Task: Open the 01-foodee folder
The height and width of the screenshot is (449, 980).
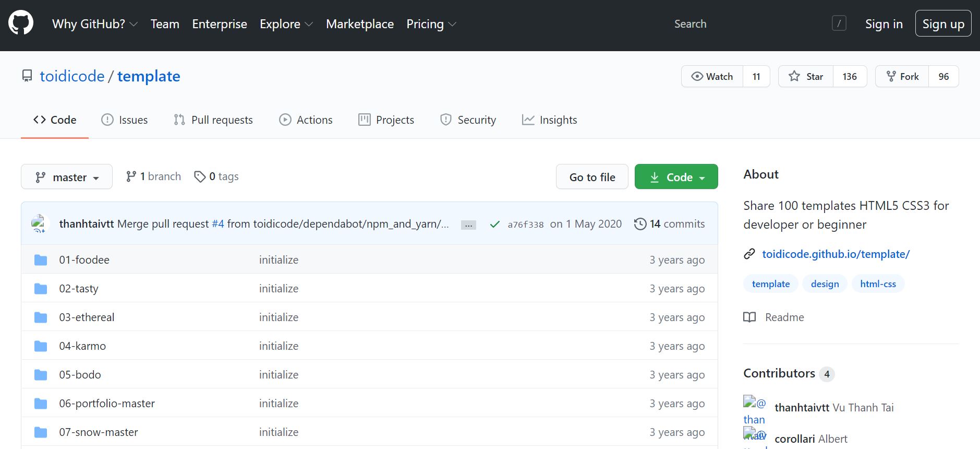Action: [x=84, y=260]
